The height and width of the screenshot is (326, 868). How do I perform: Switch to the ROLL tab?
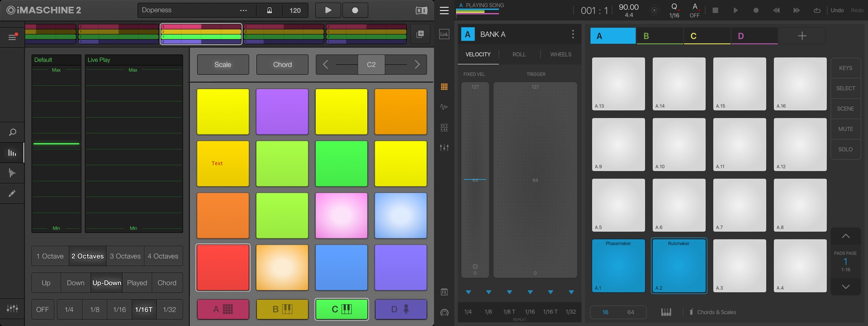point(519,54)
